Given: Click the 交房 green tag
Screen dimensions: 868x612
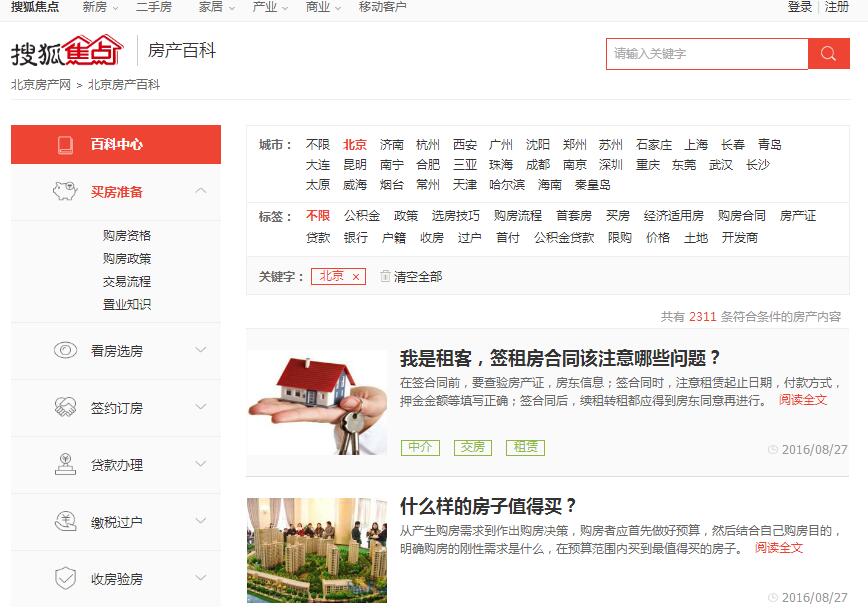Looking at the screenshot, I should click(x=473, y=447).
